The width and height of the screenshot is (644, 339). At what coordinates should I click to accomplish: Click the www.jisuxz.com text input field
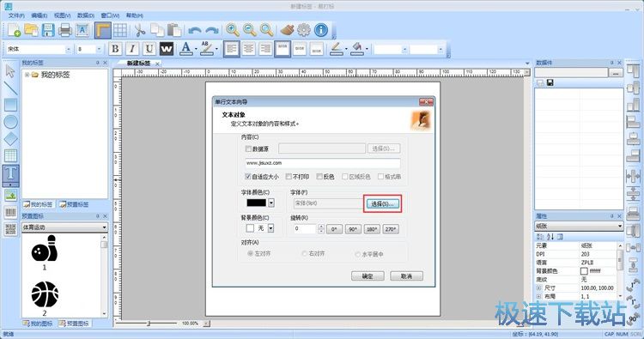click(x=322, y=163)
